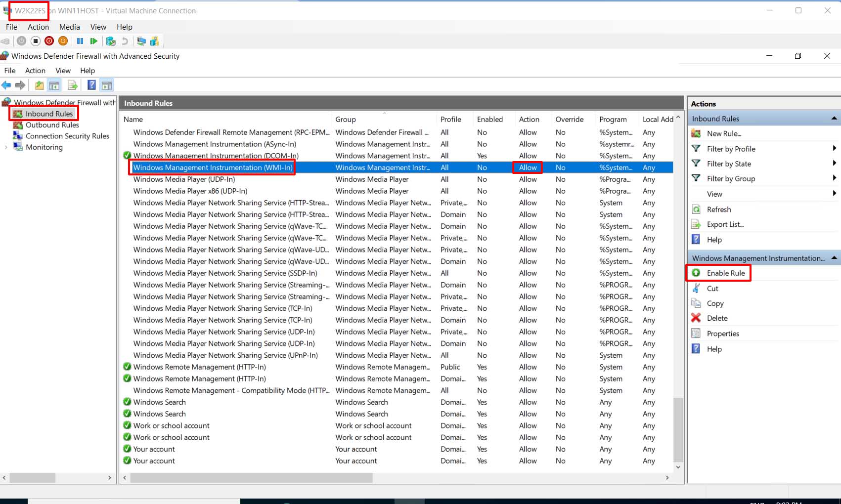Click the Forward arrow in firewall toolbar
Screen dimensions: 841x504
click(20, 85)
